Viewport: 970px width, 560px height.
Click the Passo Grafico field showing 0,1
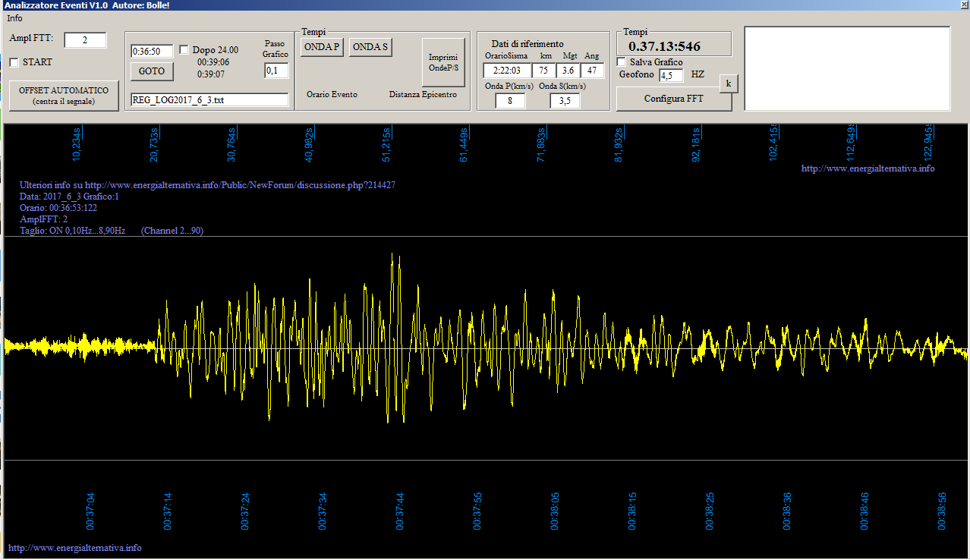click(x=276, y=71)
